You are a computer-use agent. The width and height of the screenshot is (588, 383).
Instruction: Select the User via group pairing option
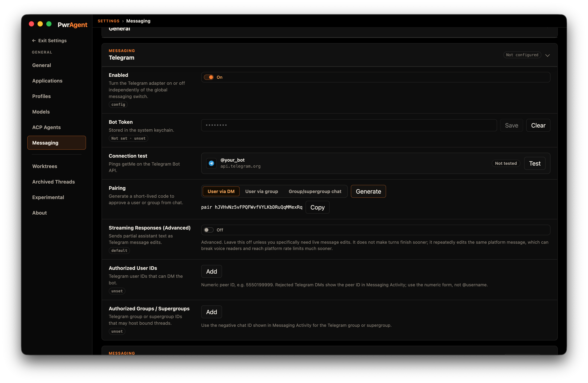261,191
